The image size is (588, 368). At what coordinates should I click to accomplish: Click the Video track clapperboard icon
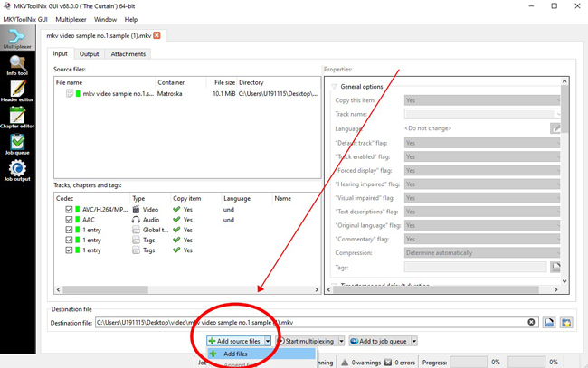136,210
